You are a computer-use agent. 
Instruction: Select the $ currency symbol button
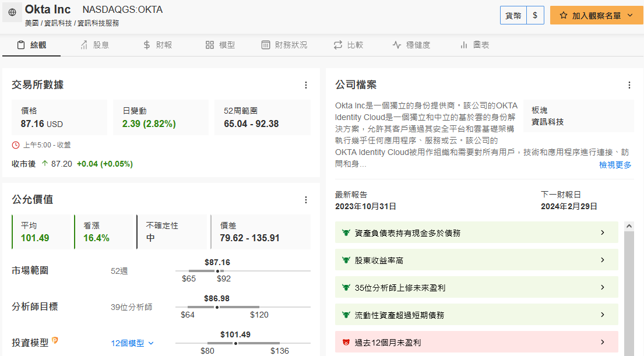pyautogui.click(x=535, y=16)
